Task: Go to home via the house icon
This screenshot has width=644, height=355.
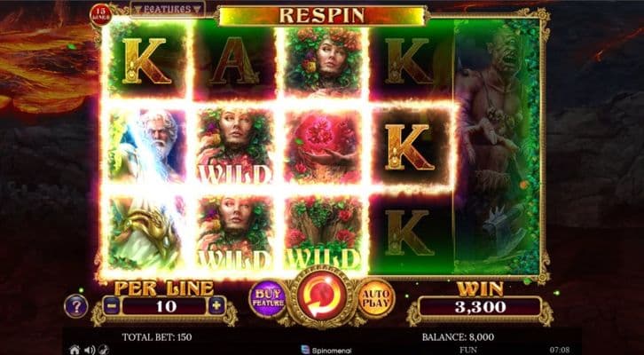Action: (x=75, y=350)
